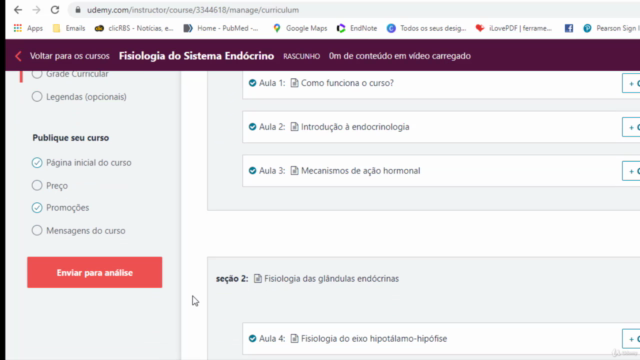
Task: Open iLovePDF bookmark
Action: pyautogui.click(x=513, y=28)
